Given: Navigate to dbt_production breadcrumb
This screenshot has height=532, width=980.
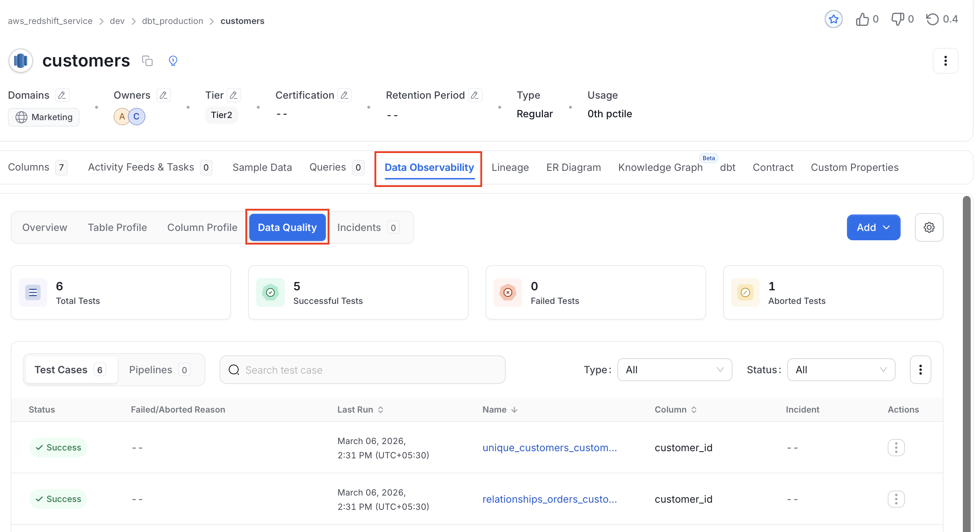Looking at the screenshot, I should (172, 21).
